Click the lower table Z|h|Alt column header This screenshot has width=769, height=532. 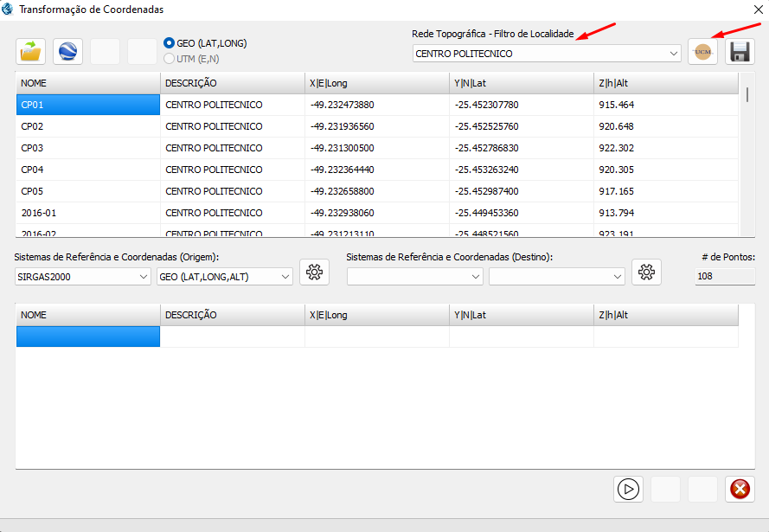(x=666, y=315)
